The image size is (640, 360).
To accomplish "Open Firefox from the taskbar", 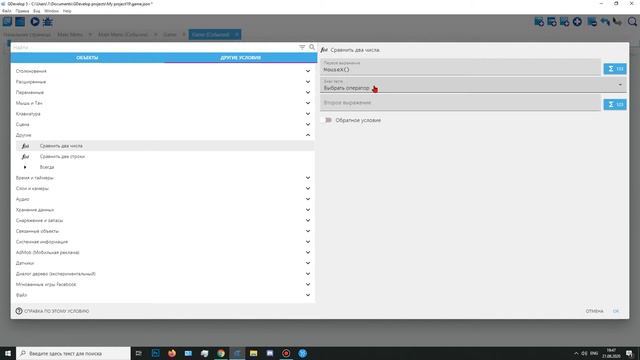I will pos(172,353).
